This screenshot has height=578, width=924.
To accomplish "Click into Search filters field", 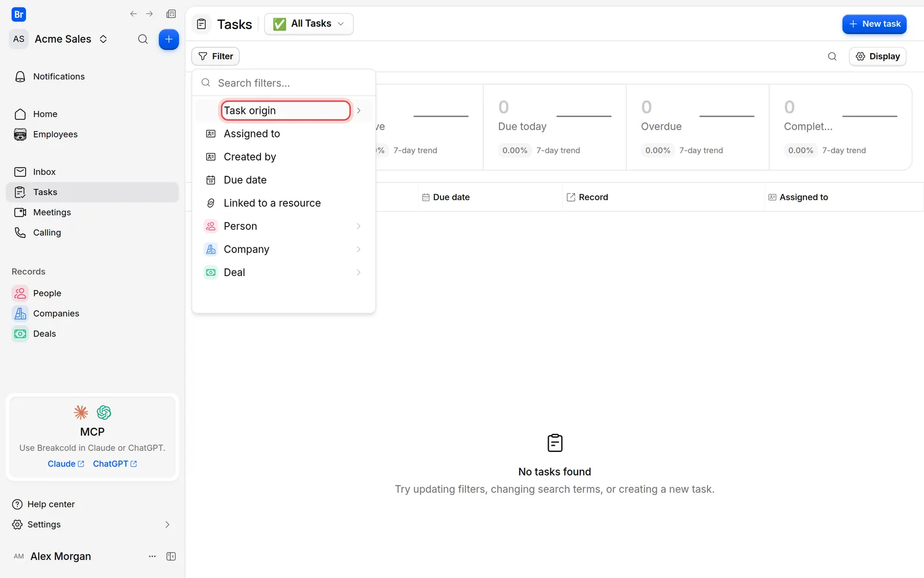I will click(x=284, y=83).
